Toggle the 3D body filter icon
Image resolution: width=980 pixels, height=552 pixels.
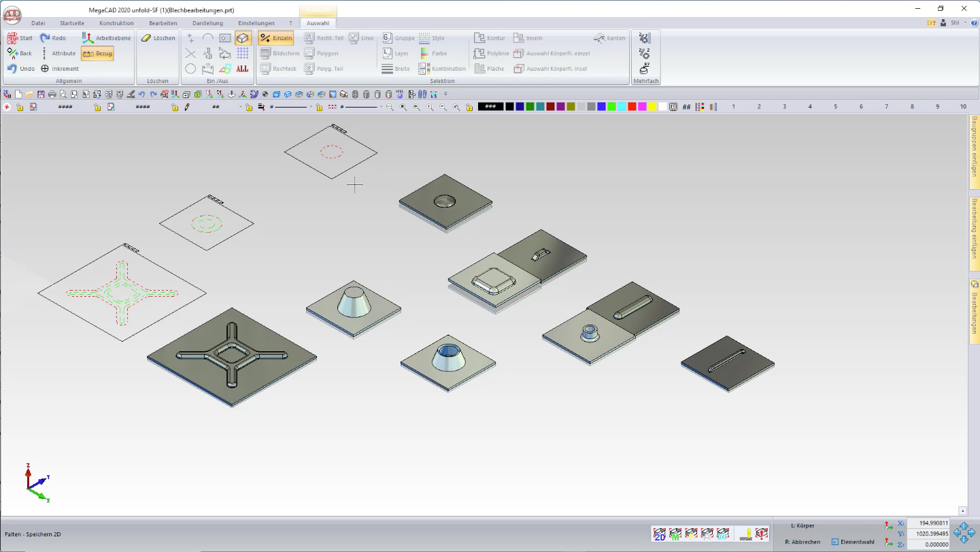[243, 38]
